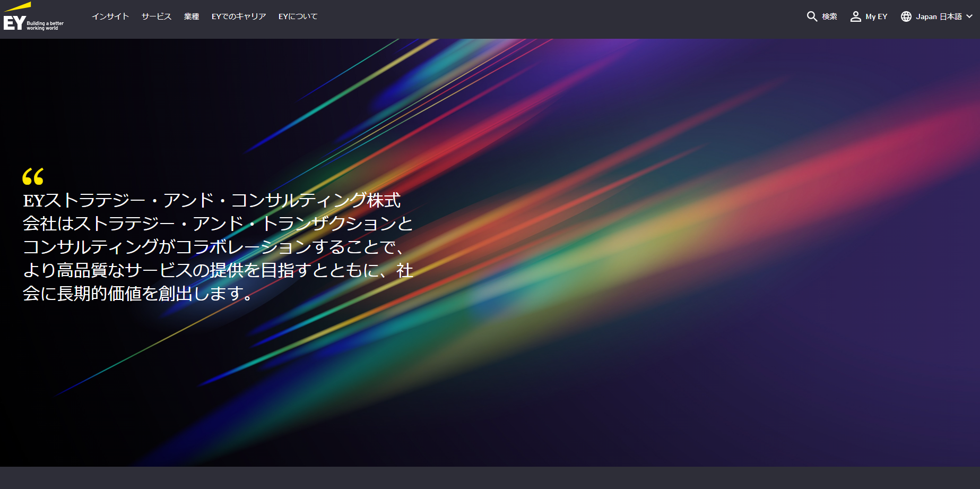Select the Japan 日本語 language label

[x=939, y=16]
